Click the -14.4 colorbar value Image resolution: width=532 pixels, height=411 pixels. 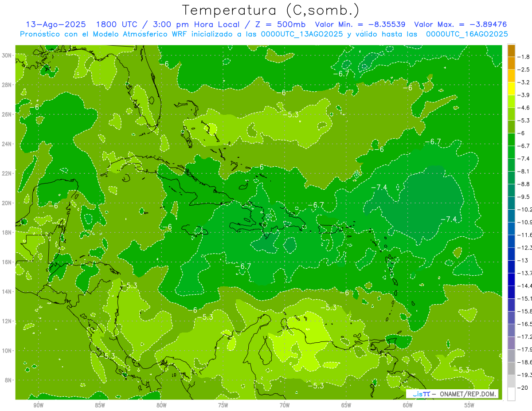(x=524, y=286)
